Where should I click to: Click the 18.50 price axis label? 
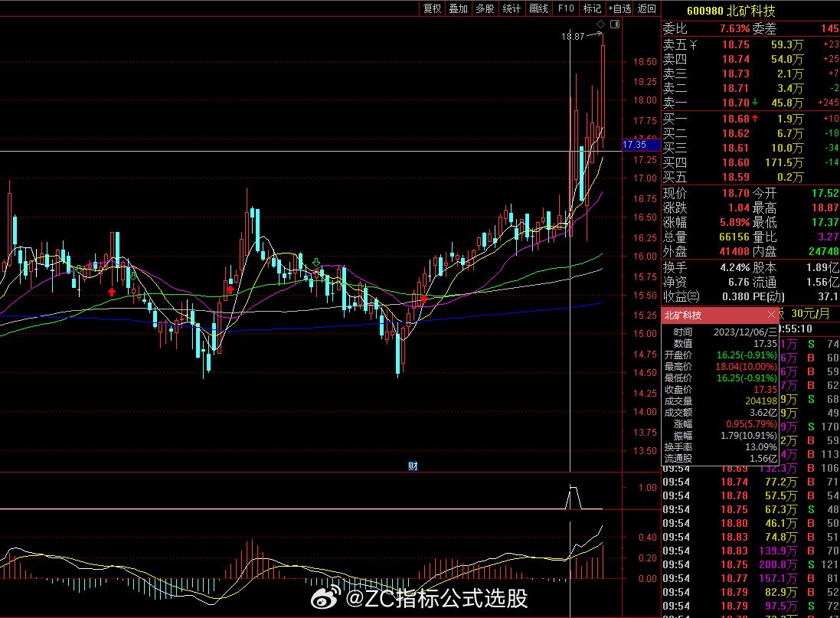645,61
